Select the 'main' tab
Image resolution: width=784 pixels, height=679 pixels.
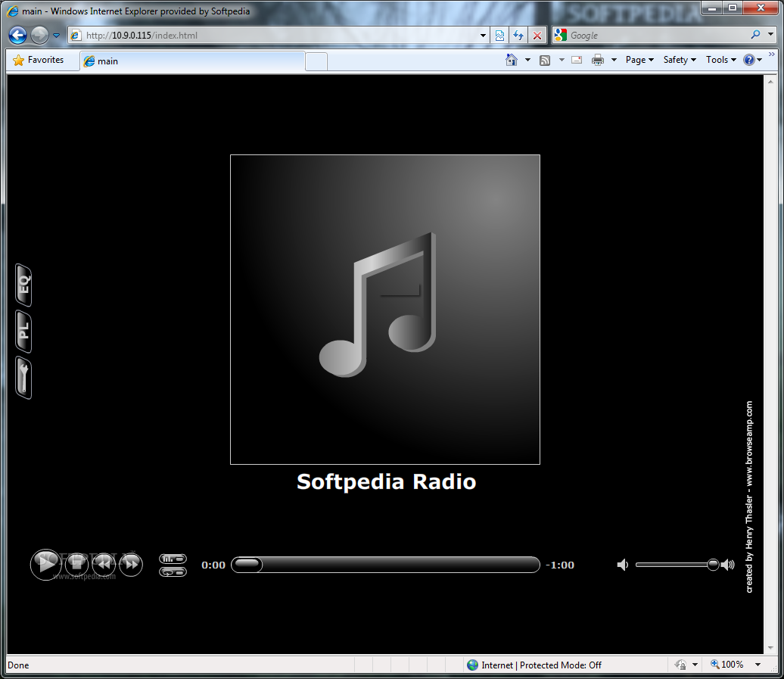[x=192, y=61]
